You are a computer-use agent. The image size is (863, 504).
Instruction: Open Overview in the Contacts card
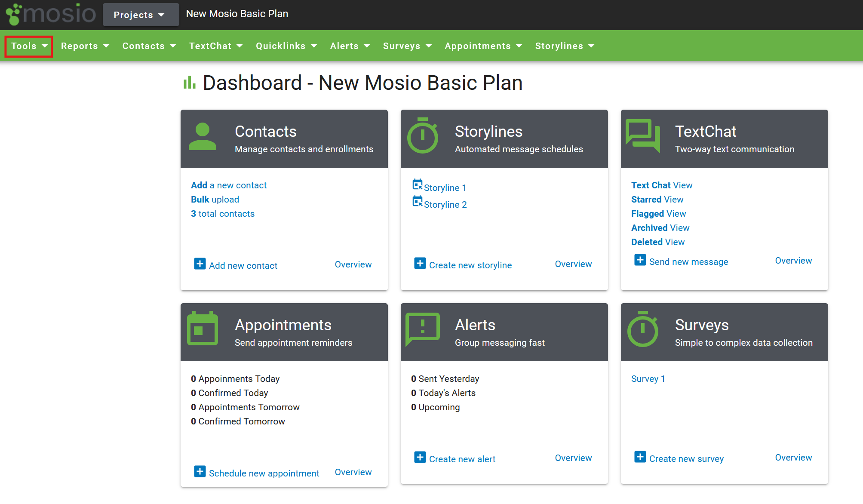pos(353,264)
